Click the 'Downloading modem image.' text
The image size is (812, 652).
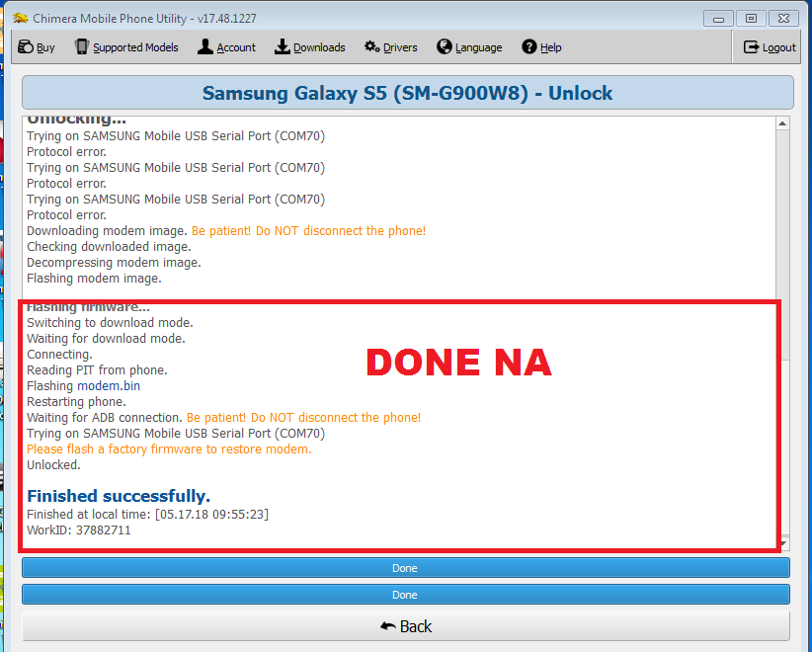click(108, 230)
